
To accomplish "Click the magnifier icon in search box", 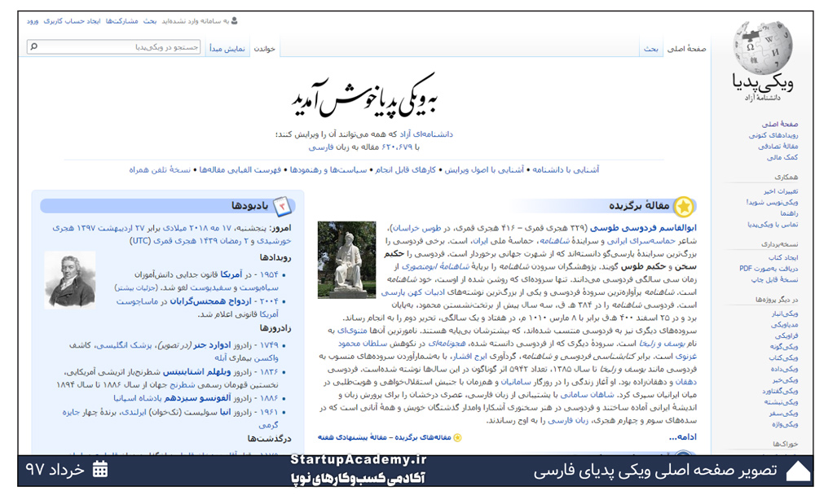I will [33, 46].
